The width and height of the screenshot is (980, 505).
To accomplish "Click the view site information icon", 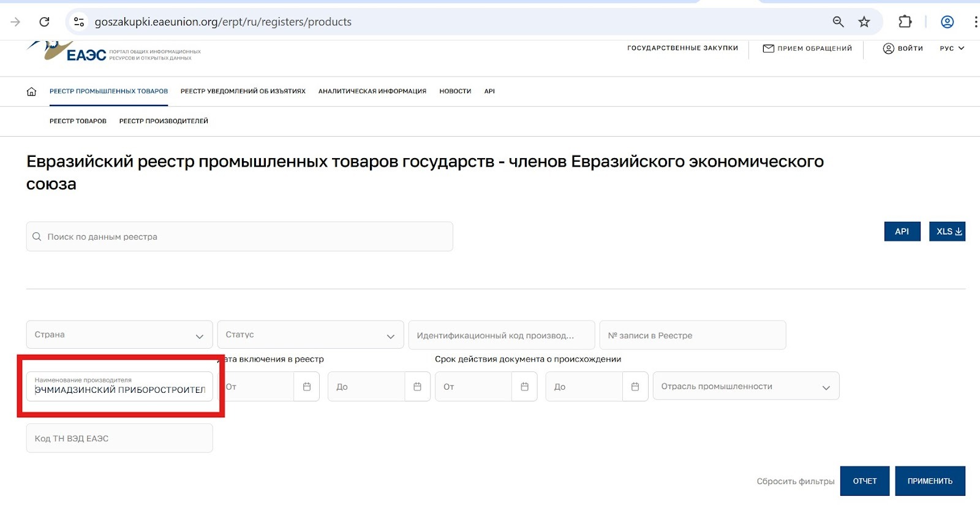I will [x=79, y=22].
